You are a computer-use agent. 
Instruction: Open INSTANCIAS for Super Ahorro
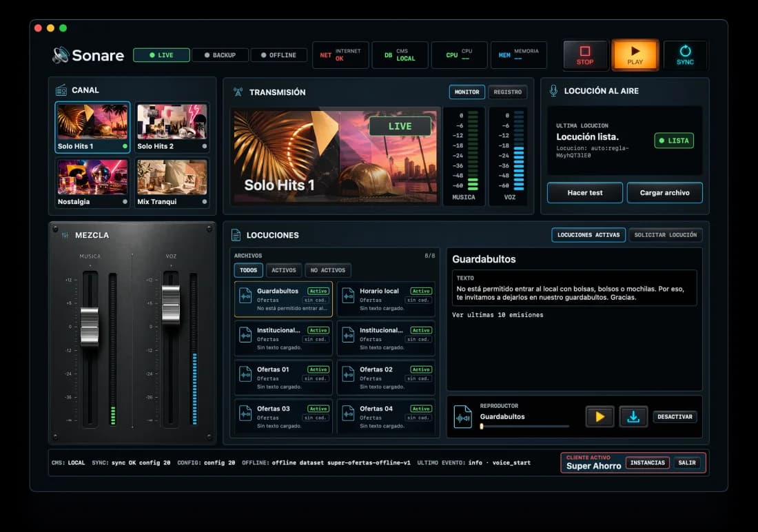648,463
